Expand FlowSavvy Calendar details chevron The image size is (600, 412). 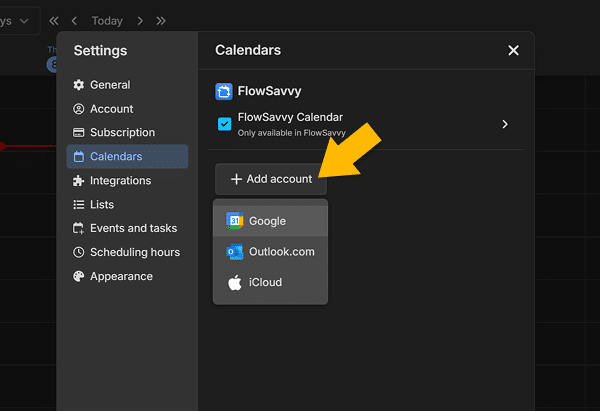pyautogui.click(x=505, y=124)
